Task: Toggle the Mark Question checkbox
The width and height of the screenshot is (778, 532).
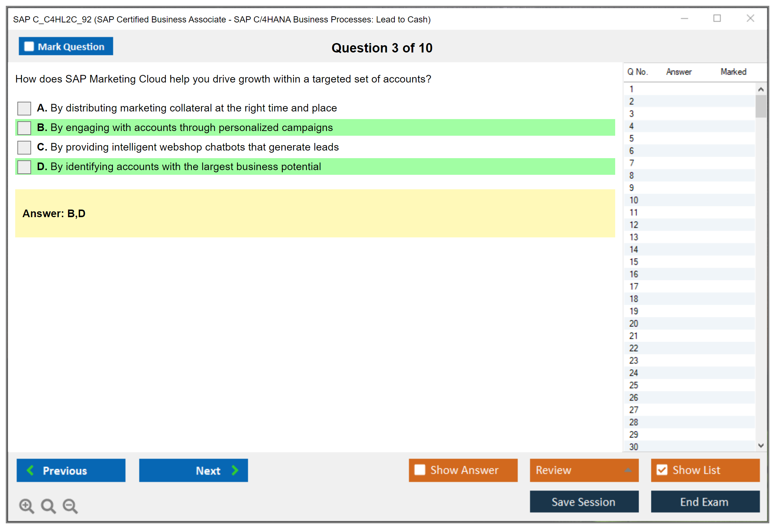Action: [29, 46]
